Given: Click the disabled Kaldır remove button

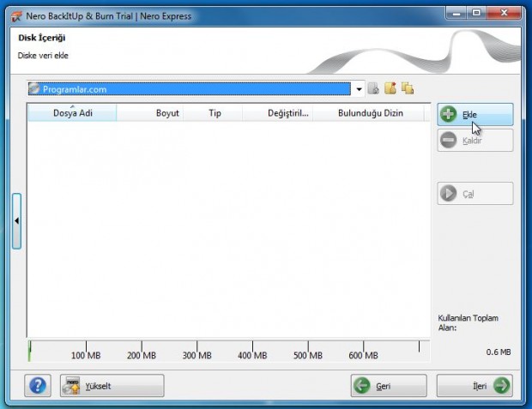Looking at the screenshot, I should (x=475, y=140).
